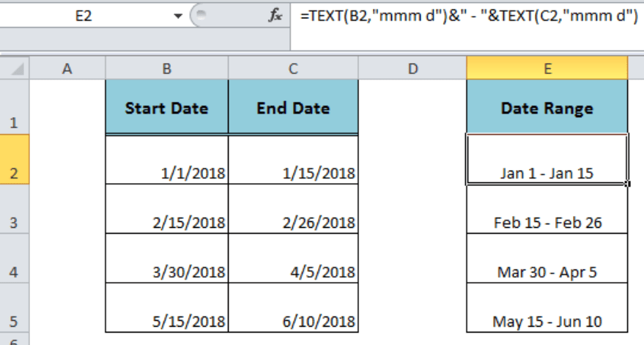Select row 1 header
Screen dimensions: 644x345
click(x=14, y=107)
